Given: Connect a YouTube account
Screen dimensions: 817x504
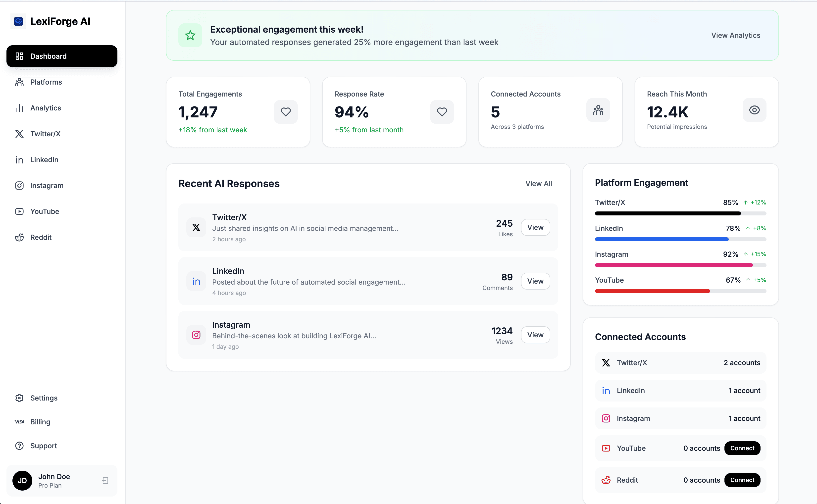Looking at the screenshot, I should click(x=742, y=448).
